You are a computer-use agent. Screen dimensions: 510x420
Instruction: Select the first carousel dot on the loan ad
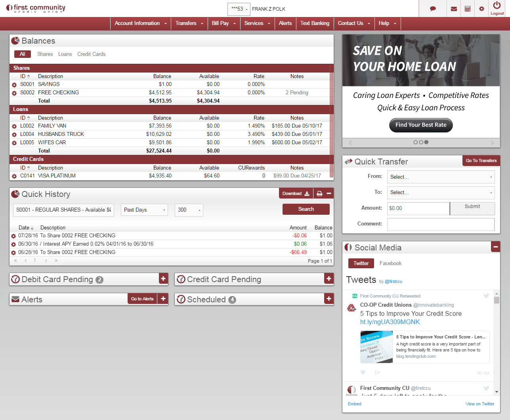415,142
